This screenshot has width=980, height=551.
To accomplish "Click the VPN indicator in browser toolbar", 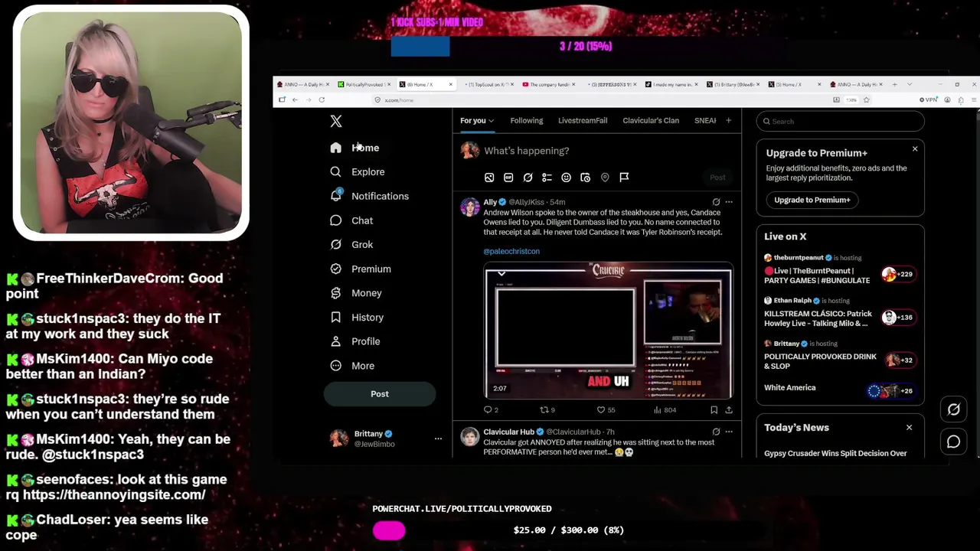I will 928,99.
